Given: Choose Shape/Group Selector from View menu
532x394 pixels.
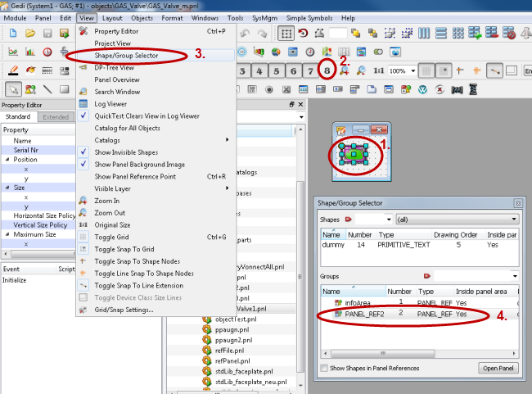Looking at the screenshot, I should (x=126, y=55).
